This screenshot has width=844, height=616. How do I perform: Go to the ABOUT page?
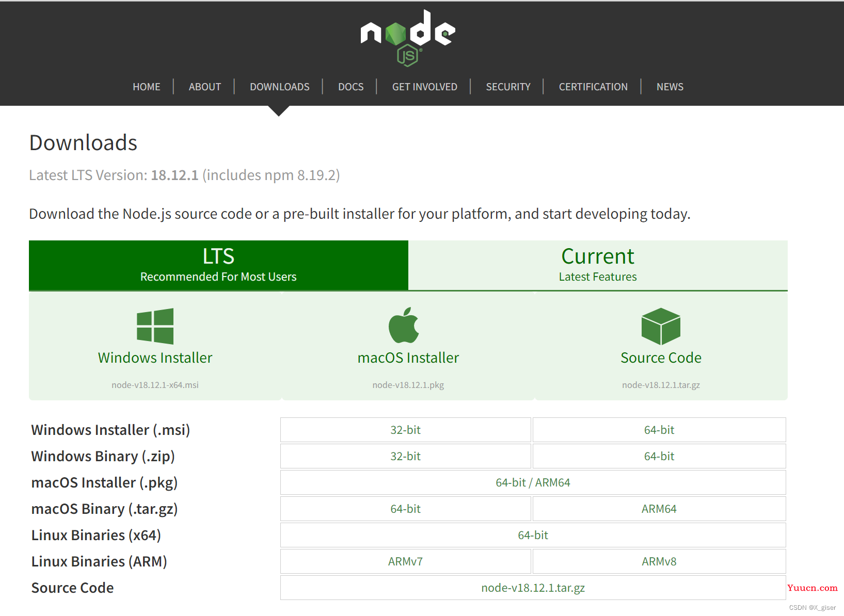coord(205,87)
